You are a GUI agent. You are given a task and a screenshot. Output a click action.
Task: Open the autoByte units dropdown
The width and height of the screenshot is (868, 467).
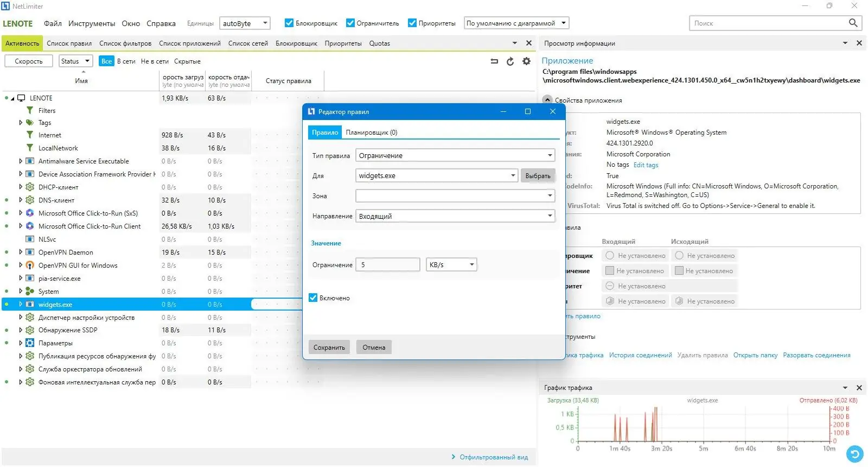click(x=245, y=23)
